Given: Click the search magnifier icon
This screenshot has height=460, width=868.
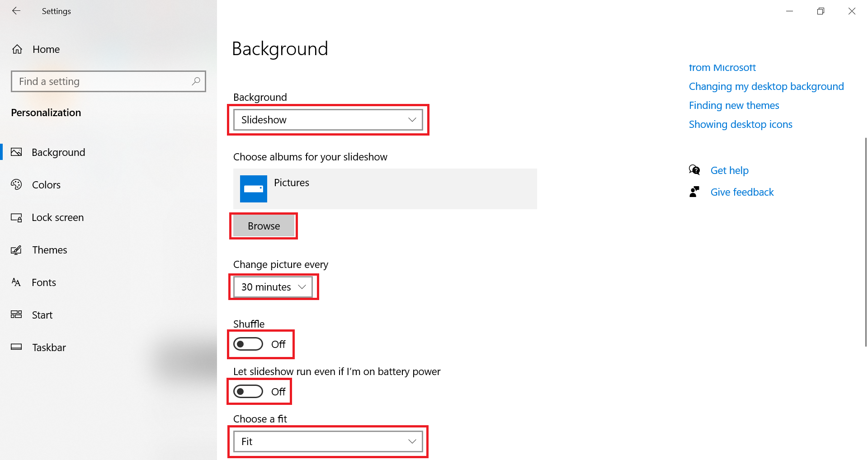Looking at the screenshot, I should pos(196,81).
